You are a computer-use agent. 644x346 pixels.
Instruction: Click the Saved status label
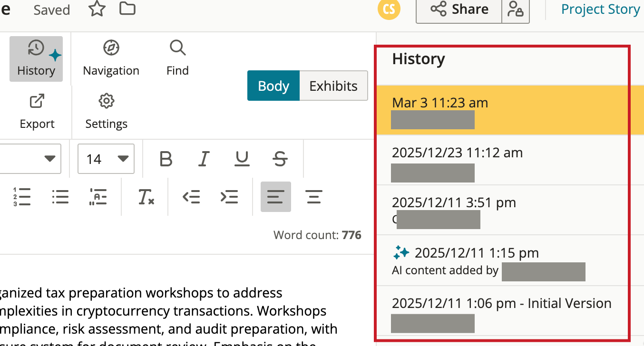[x=51, y=10]
